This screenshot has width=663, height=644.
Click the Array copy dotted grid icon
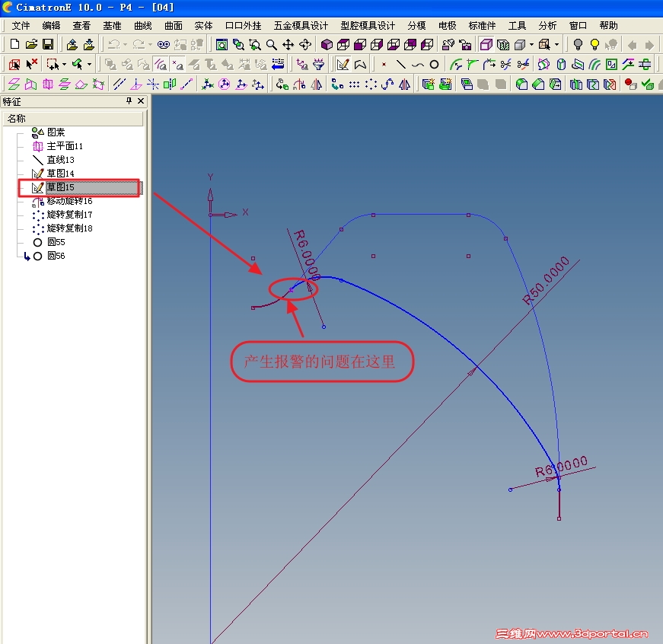pyautogui.click(x=354, y=84)
